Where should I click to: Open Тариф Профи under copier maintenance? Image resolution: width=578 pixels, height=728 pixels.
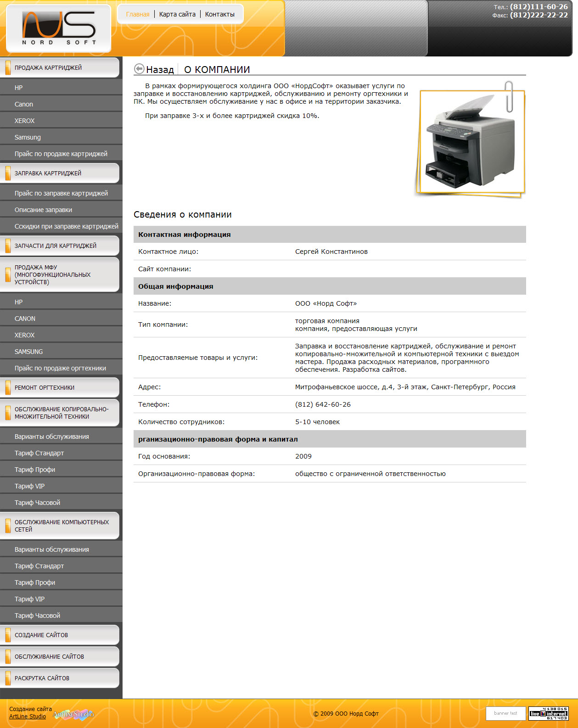click(61, 470)
